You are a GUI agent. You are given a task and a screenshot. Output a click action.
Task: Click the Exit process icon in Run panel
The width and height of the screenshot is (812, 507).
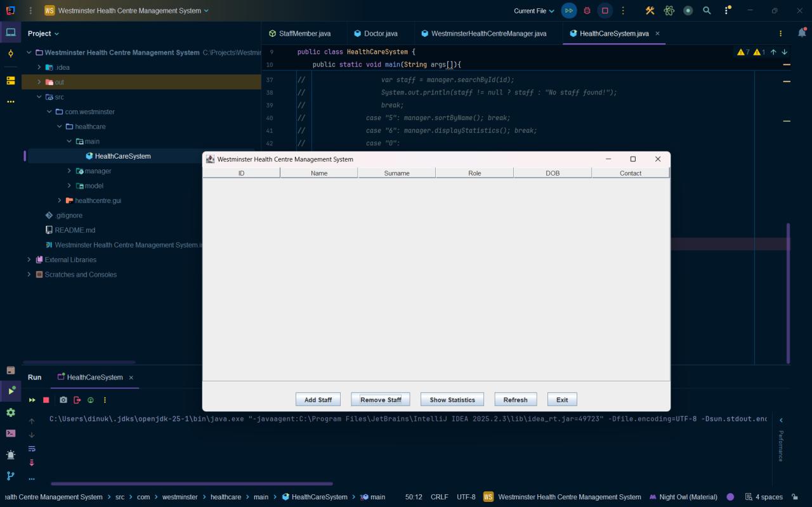pos(77,400)
